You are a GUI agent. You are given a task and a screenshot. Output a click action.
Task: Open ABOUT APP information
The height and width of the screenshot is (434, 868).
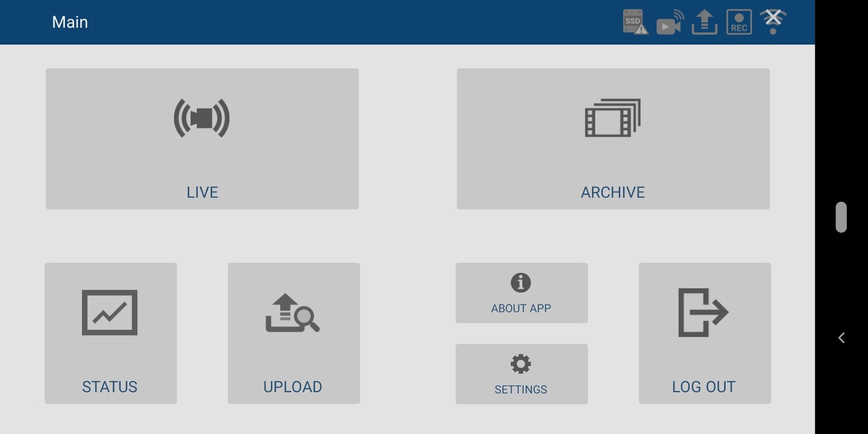click(x=521, y=293)
